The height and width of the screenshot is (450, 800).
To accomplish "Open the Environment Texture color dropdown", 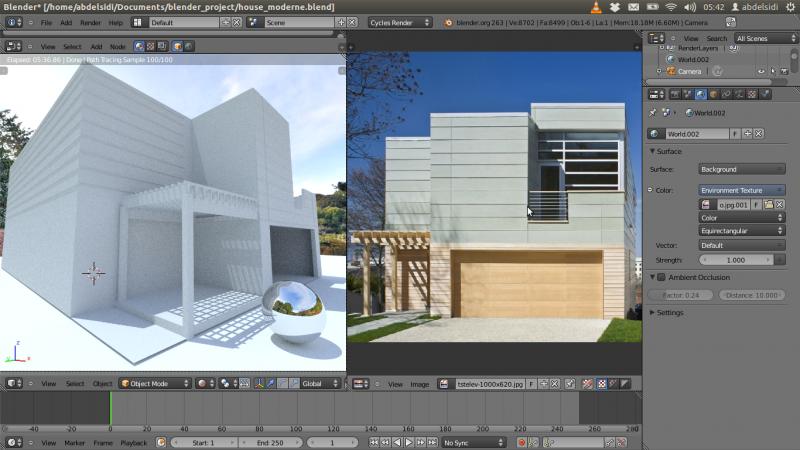I will click(x=741, y=190).
